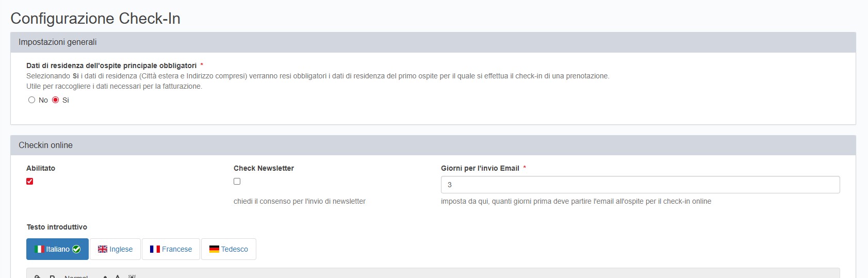The image size is (868, 278).
Task: Click the Configurazione Check-In page title
Action: tap(95, 19)
